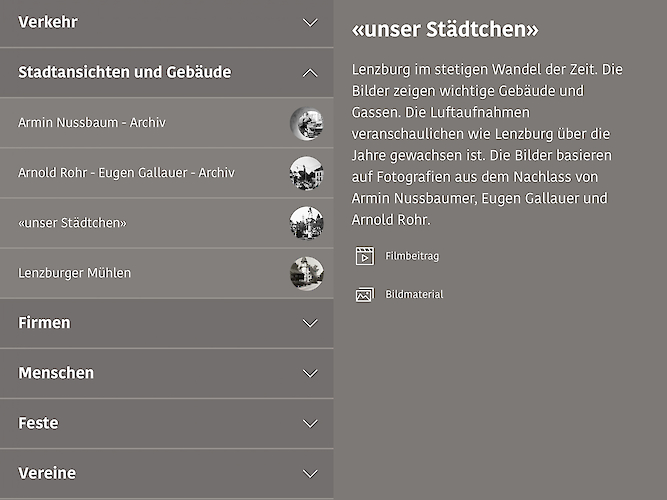The height and width of the screenshot is (500, 667).
Task: Open the Filmbeitrag link
Action: (412, 256)
